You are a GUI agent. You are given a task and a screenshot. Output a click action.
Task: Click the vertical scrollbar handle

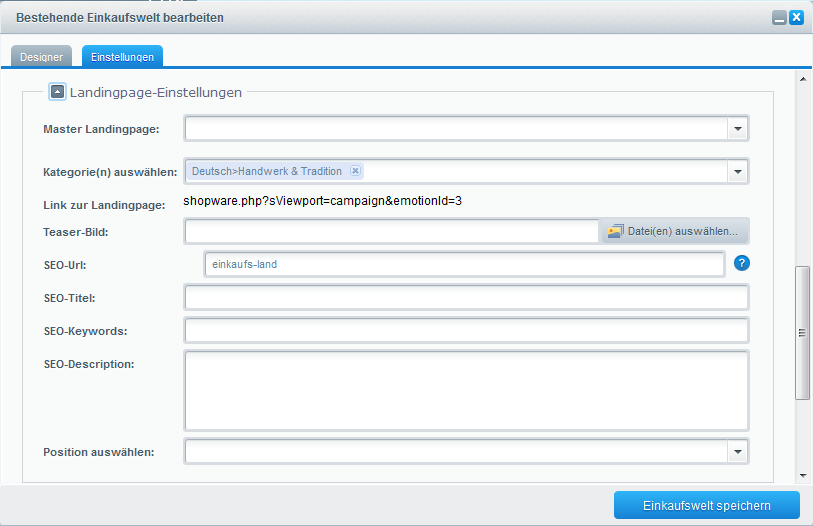pyautogui.click(x=802, y=333)
